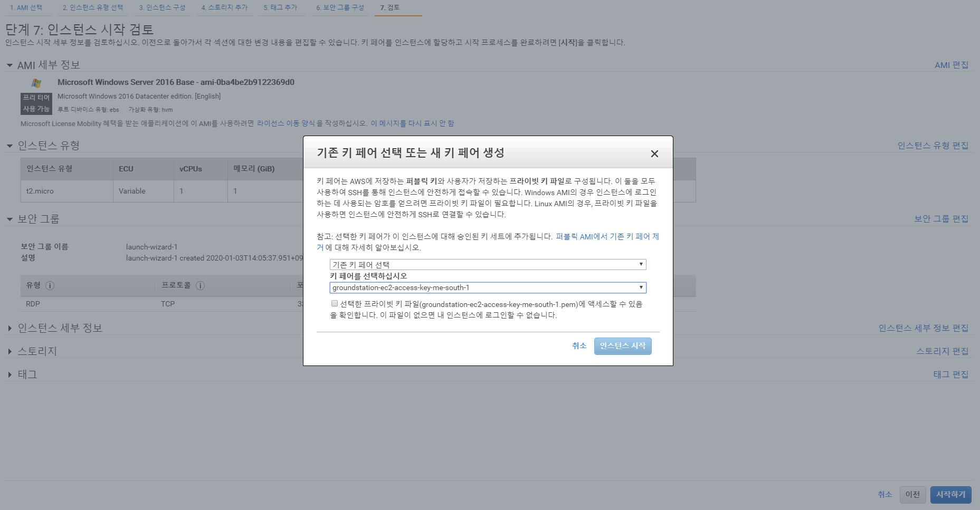Switch to 6. 보안 그룹 구성 tab
This screenshot has height=510, width=980.
coord(340,7)
